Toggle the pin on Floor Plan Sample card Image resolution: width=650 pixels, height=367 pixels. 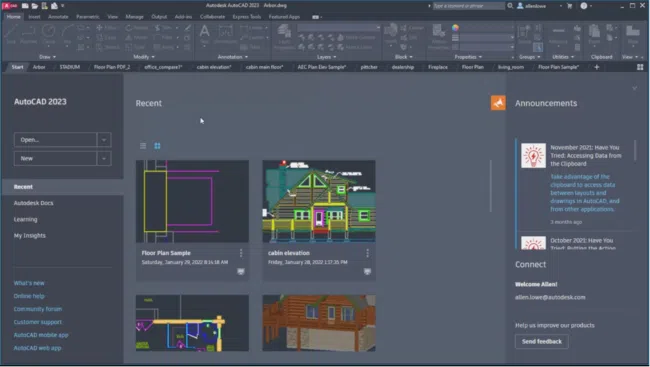[x=241, y=271]
